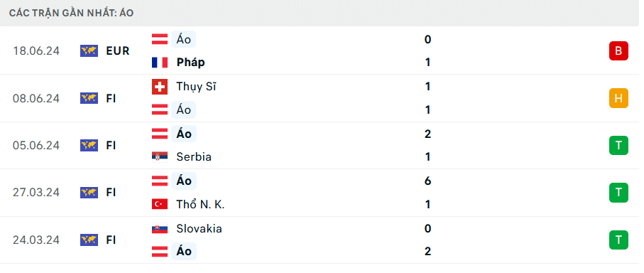
Task: Open team Pháp link
Action: tap(190, 63)
